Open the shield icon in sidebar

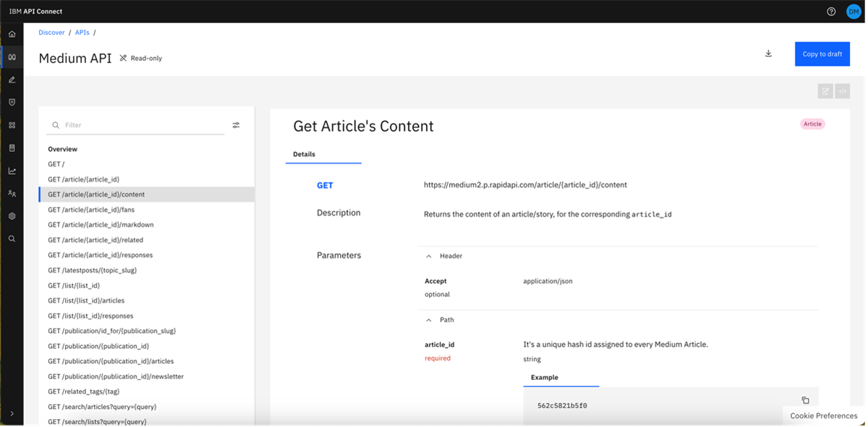pos(12,102)
